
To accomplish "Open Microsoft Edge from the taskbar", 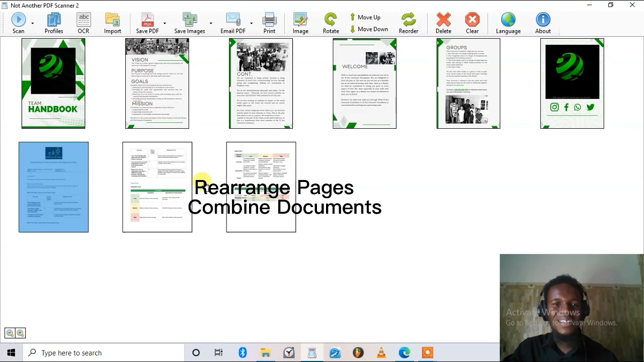I will click(x=405, y=353).
